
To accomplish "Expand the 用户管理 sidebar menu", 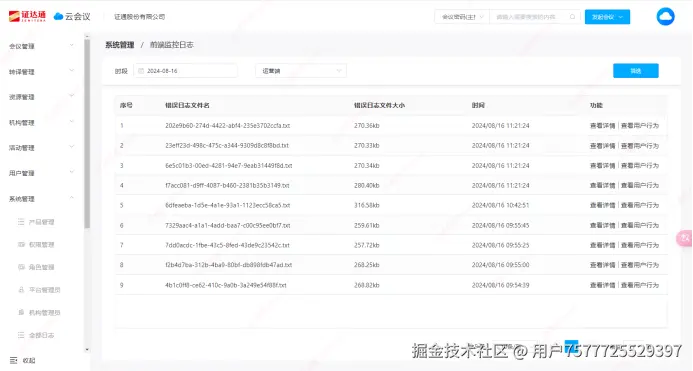I will tap(42, 173).
